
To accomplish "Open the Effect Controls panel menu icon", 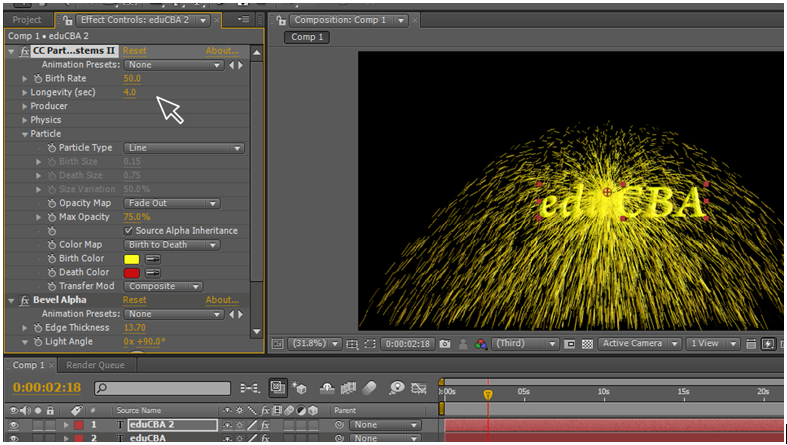I will tap(243, 20).
